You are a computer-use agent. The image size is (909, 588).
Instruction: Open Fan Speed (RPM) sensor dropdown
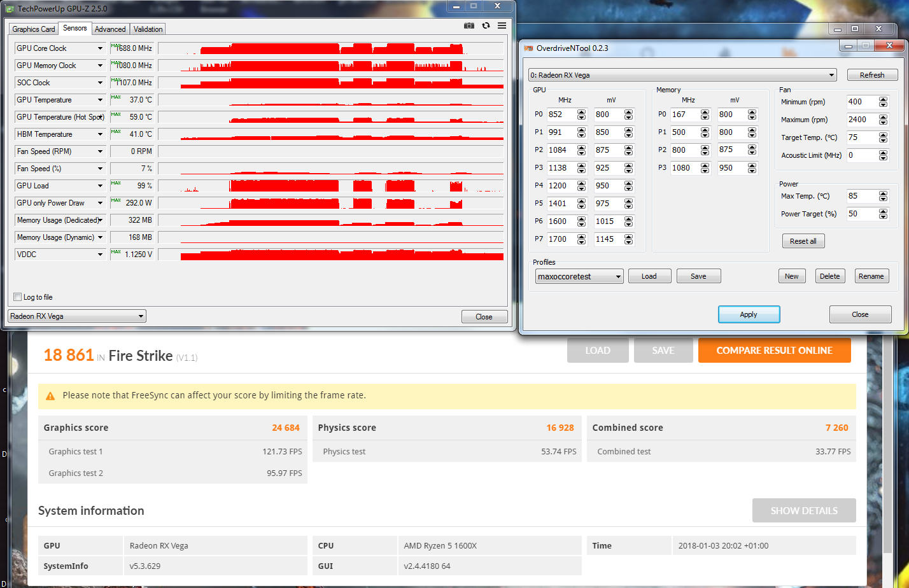pos(100,151)
